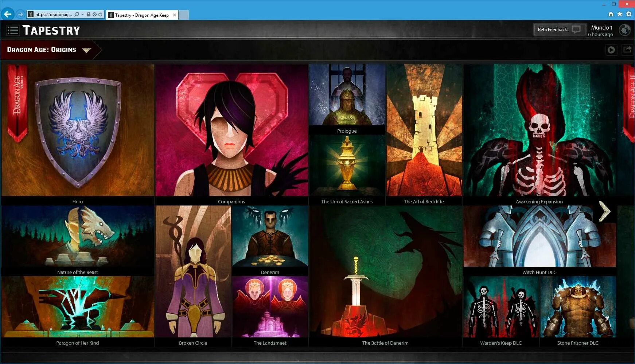Open the Paragon of Her Kind tile
This screenshot has width=635, height=364.
(78, 311)
